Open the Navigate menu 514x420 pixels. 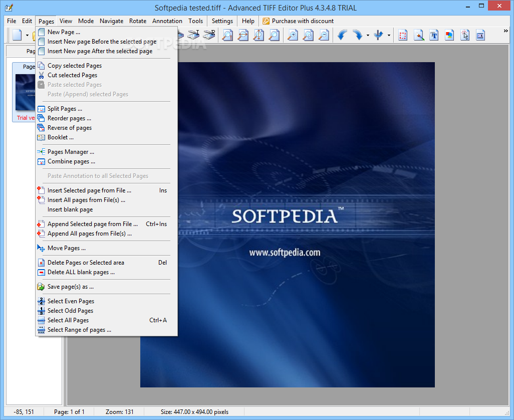tap(111, 21)
